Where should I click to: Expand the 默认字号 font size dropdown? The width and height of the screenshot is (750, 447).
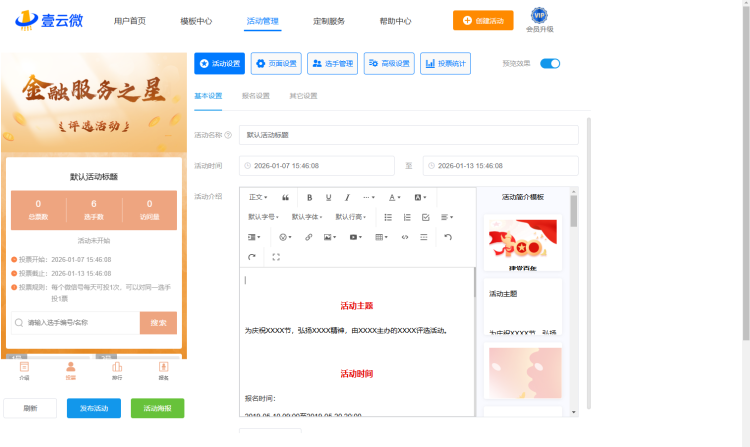coord(264,217)
